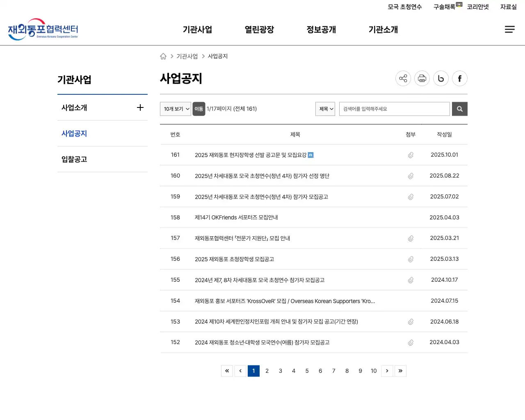Go to page 5
Screen dimensions: 525x420
point(307,371)
